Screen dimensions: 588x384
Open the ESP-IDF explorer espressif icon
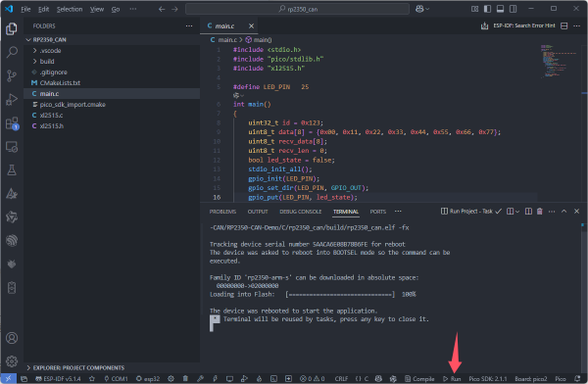pyautogui.click(x=12, y=240)
